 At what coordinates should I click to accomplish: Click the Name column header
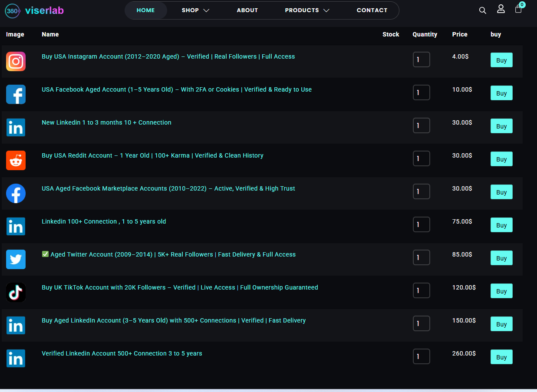[50, 34]
